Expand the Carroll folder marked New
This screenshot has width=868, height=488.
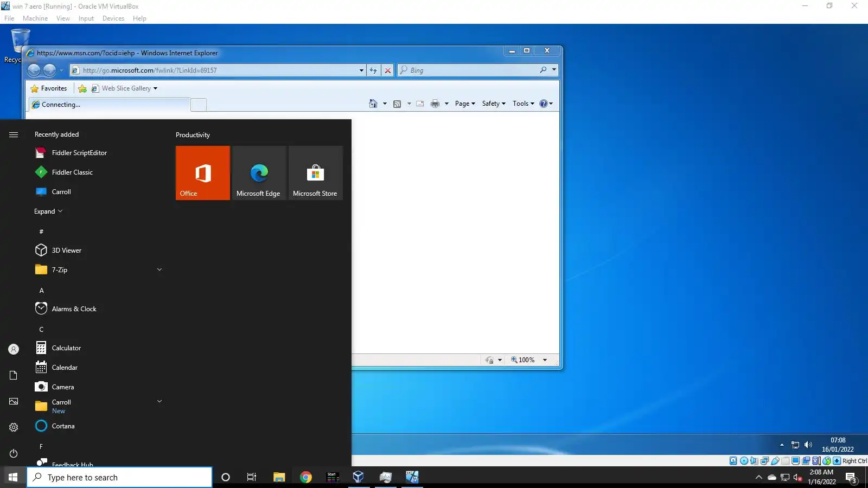(159, 402)
